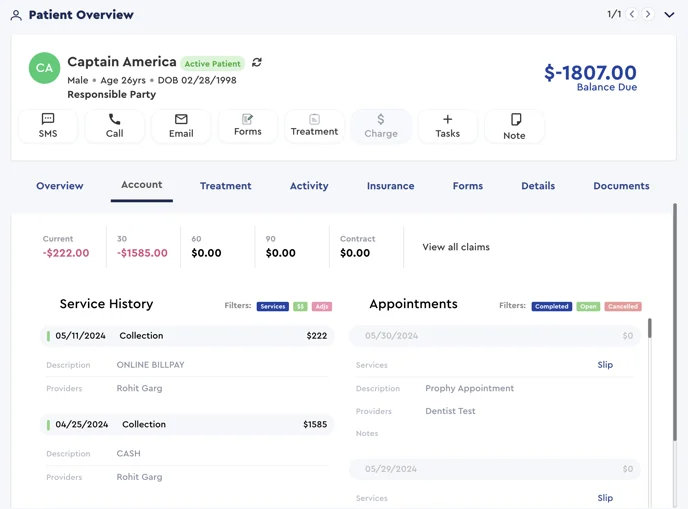Viewport: 688px width, 509px height.
Task: Compose an email to the patient
Action: coord(181,126)
